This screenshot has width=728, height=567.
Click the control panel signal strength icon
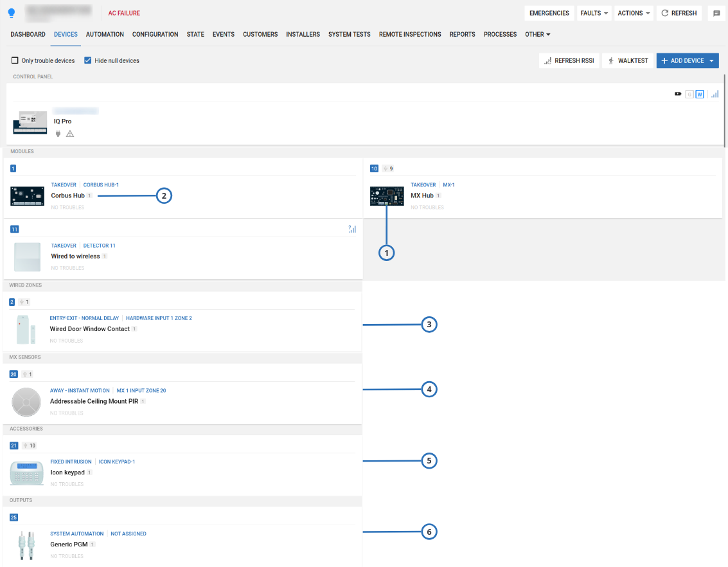715,94
